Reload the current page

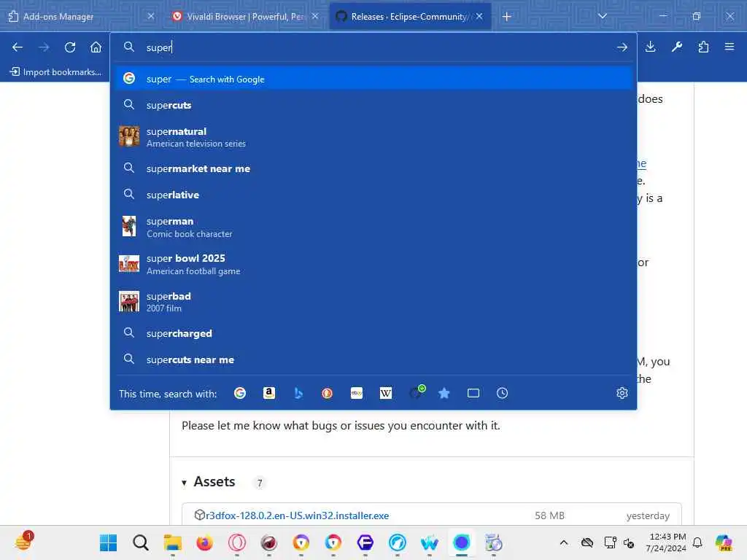coord(70,47)
